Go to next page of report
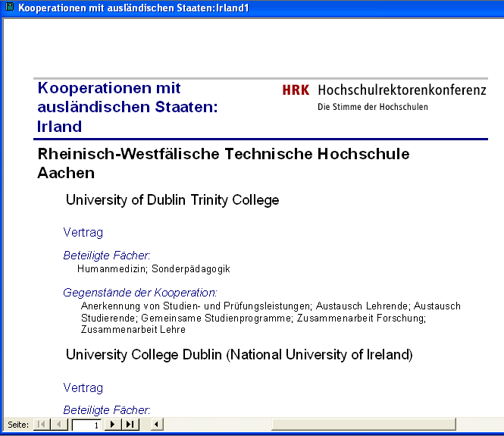 (112, 425)
